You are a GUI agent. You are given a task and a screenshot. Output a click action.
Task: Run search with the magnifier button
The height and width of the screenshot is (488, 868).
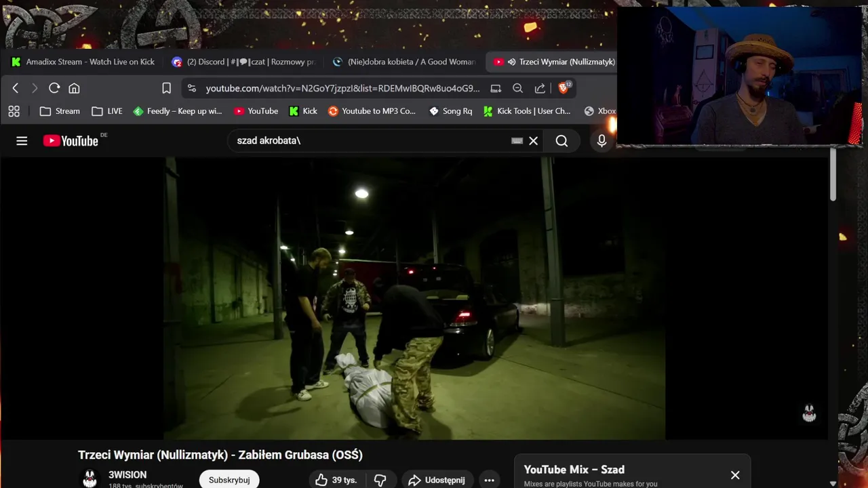click(561, 141)
